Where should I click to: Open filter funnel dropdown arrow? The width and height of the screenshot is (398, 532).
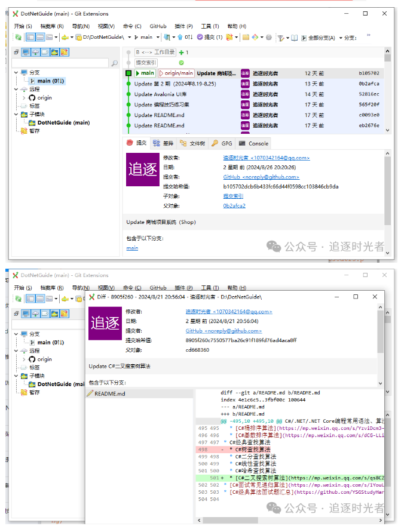(x=287, y=38)
